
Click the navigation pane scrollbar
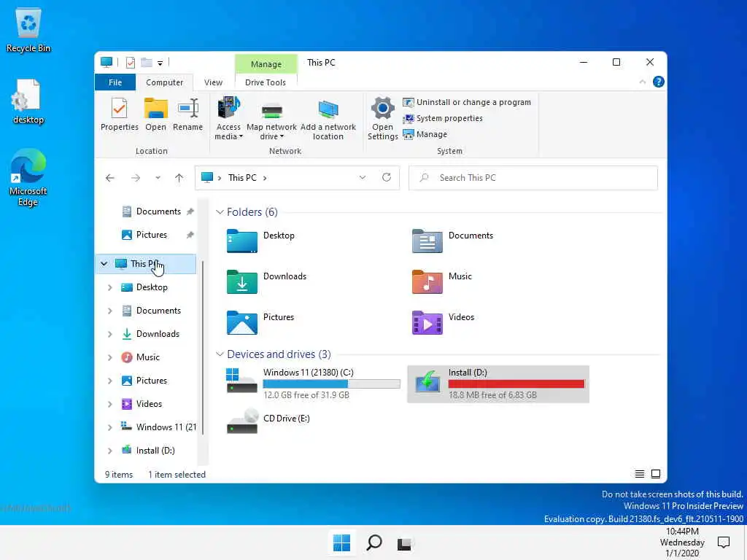tap(203, 348)
